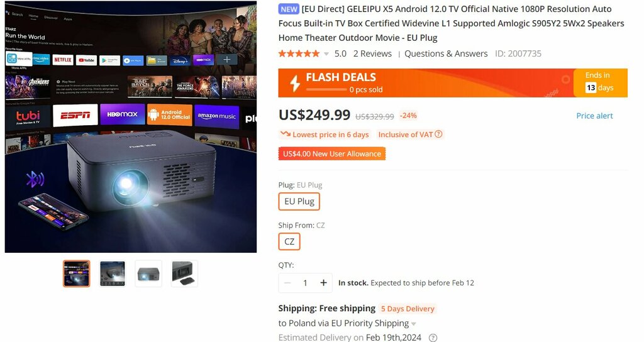Click the quantity input field
This screenshot has height=342, width=644.
(305, 283)
